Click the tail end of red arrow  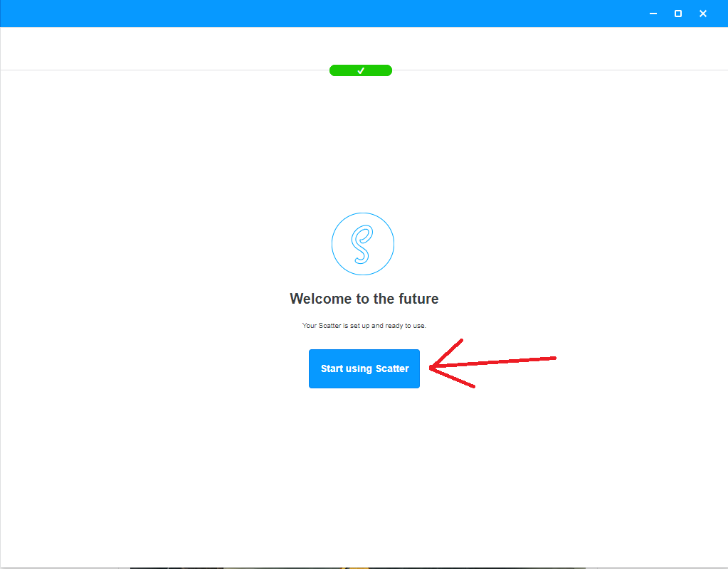point(554,358)
